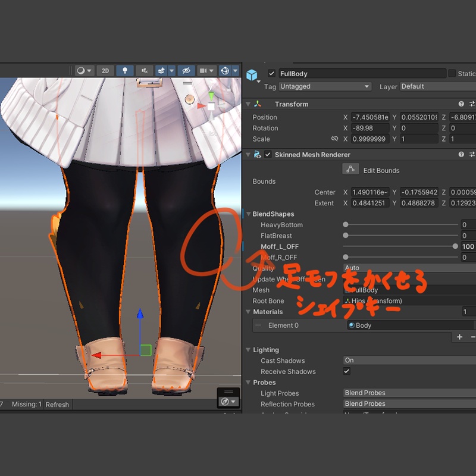The height and width of the screenshot is (476, 476).
Task: Open Skinned Mesh Renderer preset sliders icon
Action: [x=472, y=155]
